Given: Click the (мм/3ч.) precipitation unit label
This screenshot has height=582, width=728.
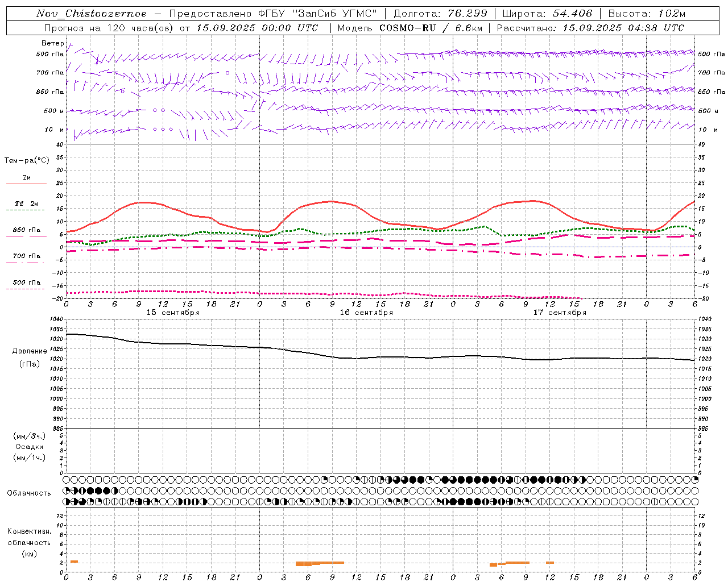Looking at the screenshot, I should pos(30,436).
